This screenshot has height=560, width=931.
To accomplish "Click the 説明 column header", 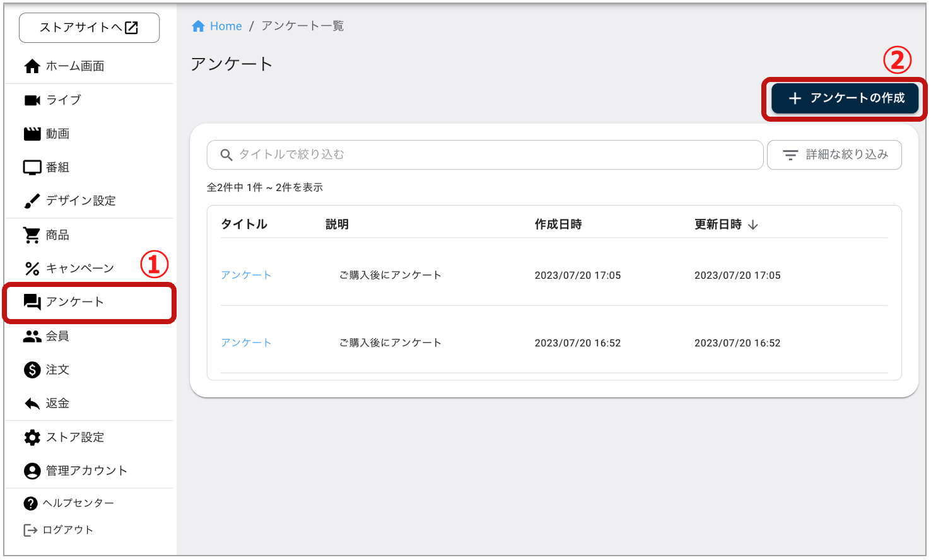I will [337, 225].
